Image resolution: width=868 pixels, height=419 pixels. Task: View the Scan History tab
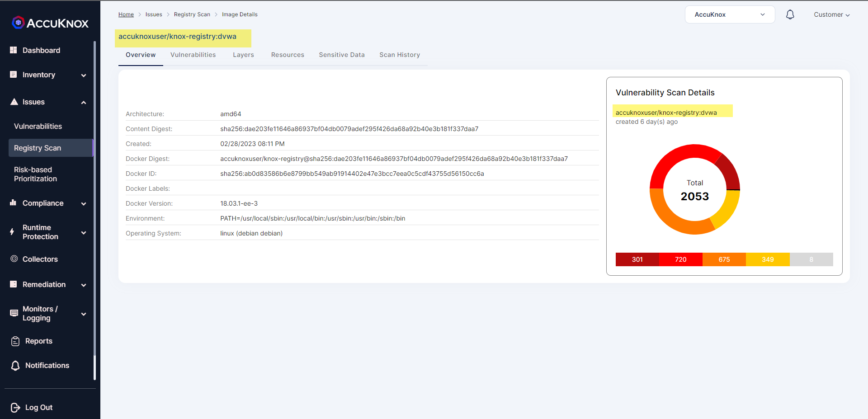(400, 55)
